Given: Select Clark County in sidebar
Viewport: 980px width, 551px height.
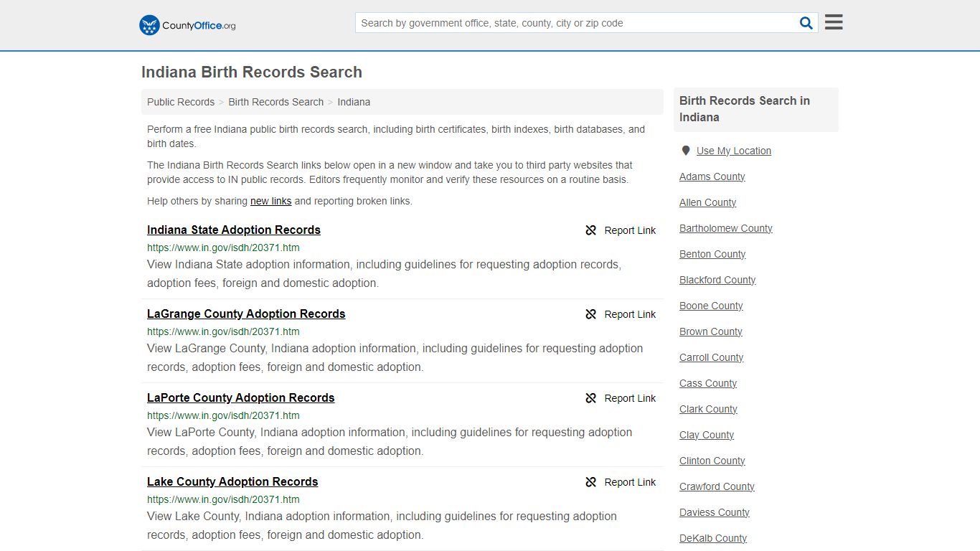Looking at the screenshot, I should pyautogui.click(x=709, y=409).
